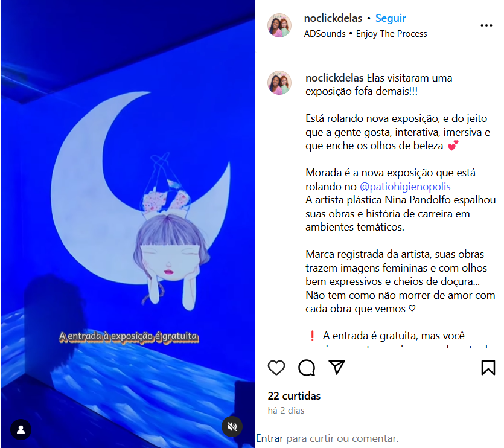Open the noclickdelas username in the header
Screen dimensions: 504x448
pyautogui.click(x=333, y=18)
